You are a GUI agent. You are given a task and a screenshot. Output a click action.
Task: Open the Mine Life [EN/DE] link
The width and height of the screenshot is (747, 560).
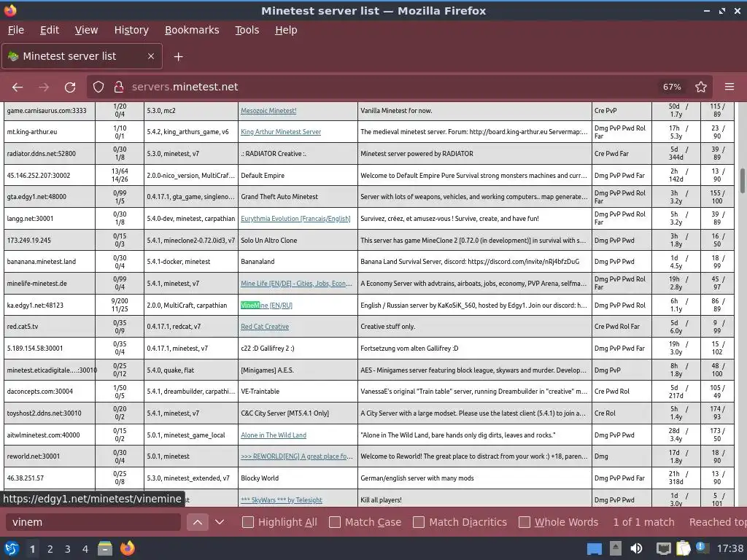[x=296, y=284]
